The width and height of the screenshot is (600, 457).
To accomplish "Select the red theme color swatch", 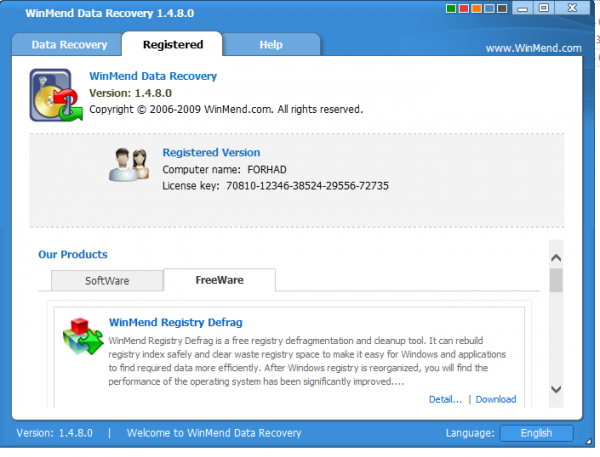I will pyautogui.click(x=463, y=8).
